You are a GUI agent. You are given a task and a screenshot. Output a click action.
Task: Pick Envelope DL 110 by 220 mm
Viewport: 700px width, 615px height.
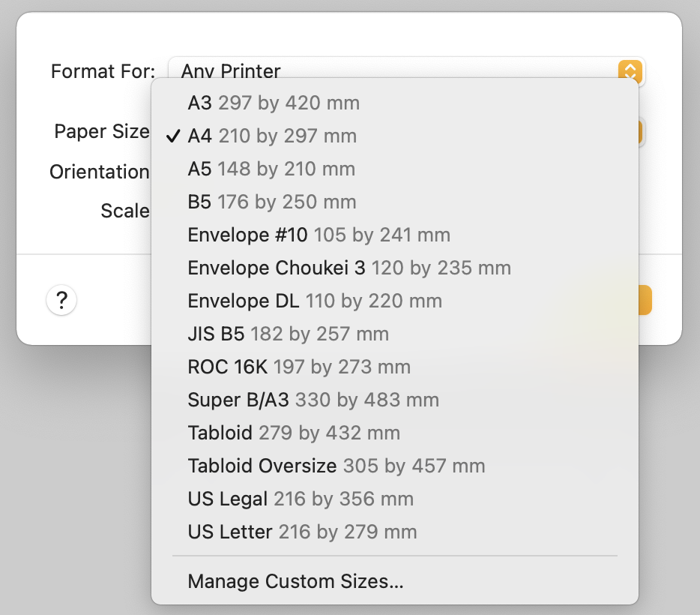click(315, 301)
